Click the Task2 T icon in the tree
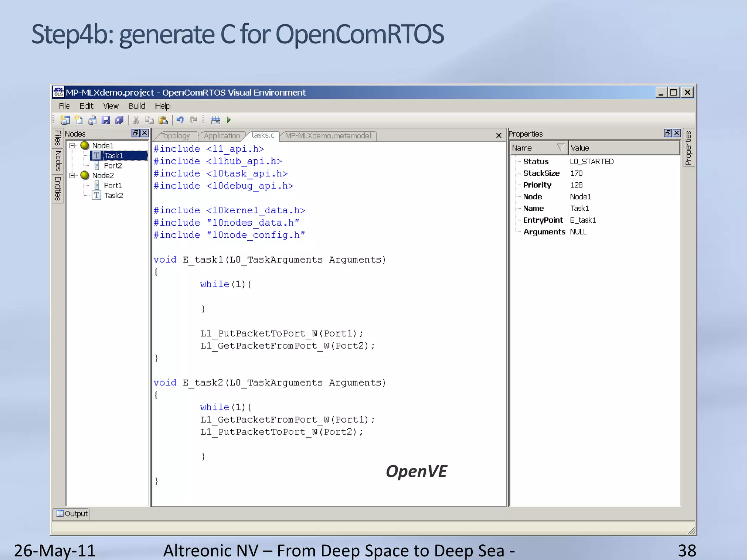This screenshot has height=560, width=747. point(96,195)
